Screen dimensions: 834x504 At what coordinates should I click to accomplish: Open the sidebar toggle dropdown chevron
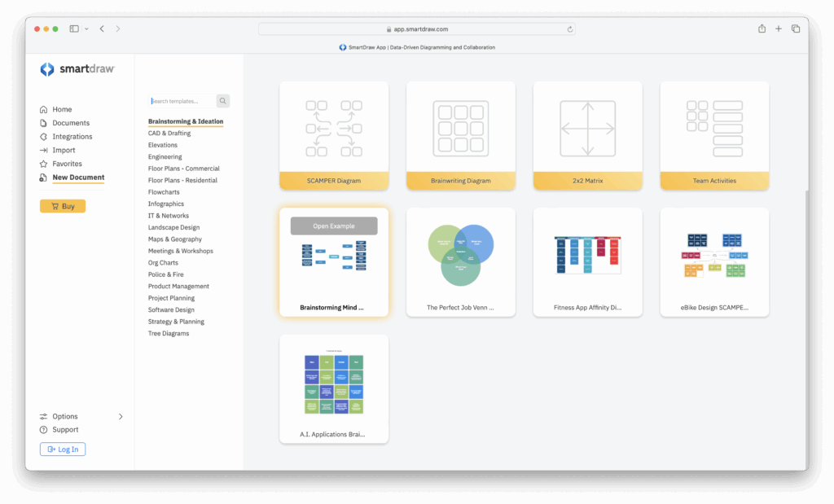tap(86, 28)
